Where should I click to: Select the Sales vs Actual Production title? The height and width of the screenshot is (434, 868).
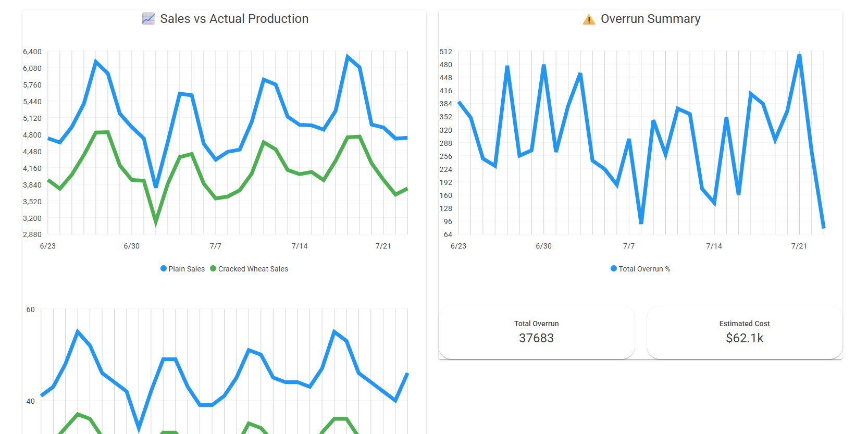tap(234, 19)
